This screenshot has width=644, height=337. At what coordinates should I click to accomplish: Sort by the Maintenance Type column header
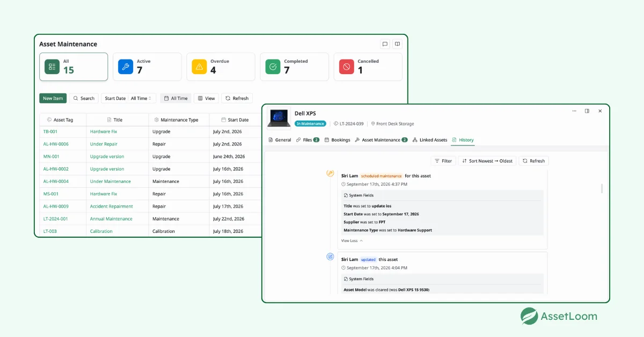point(179,120)
